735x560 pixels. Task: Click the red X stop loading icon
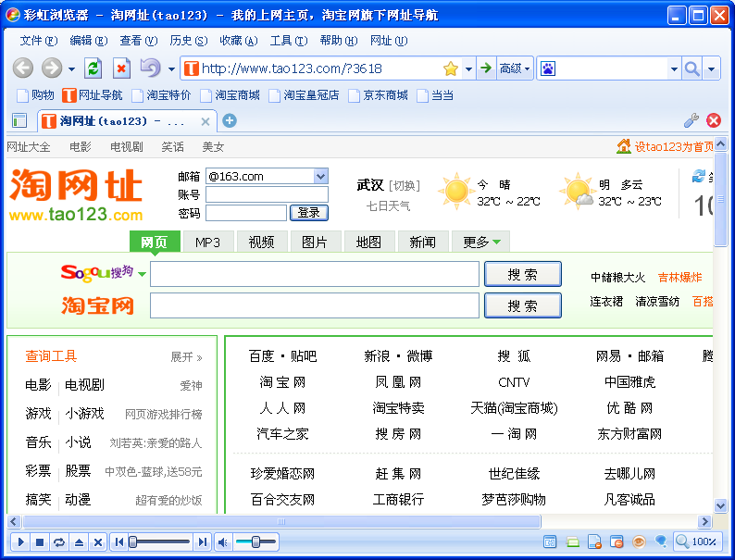[x=121, y=68]
